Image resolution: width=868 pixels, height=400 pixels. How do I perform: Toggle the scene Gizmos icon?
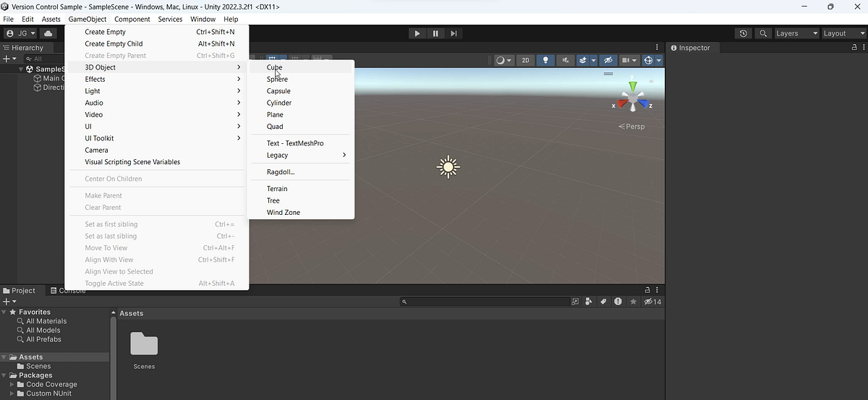click(x=648, y=60)
